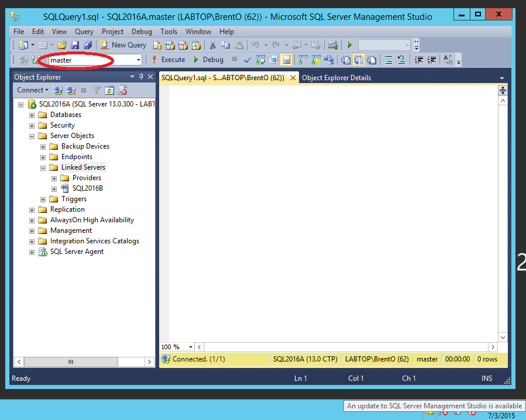526x420 pixels.
Task: Uncomment the selected lines
Action: (x=401, y=60)
